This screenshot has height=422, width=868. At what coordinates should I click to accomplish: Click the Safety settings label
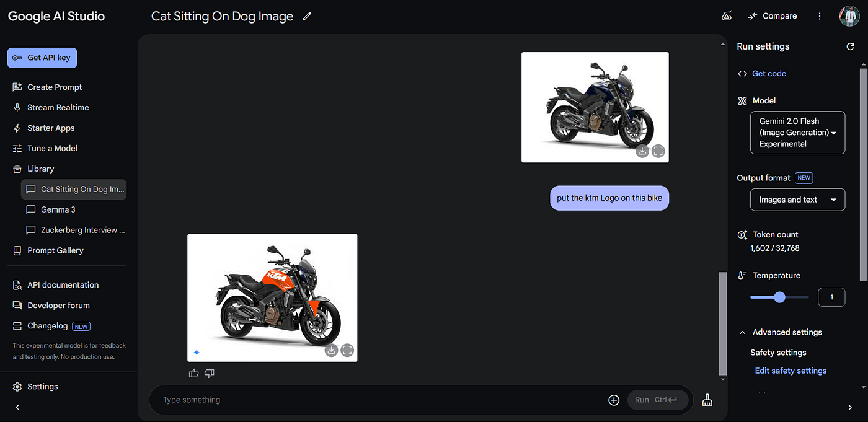[x=778, y=353]
